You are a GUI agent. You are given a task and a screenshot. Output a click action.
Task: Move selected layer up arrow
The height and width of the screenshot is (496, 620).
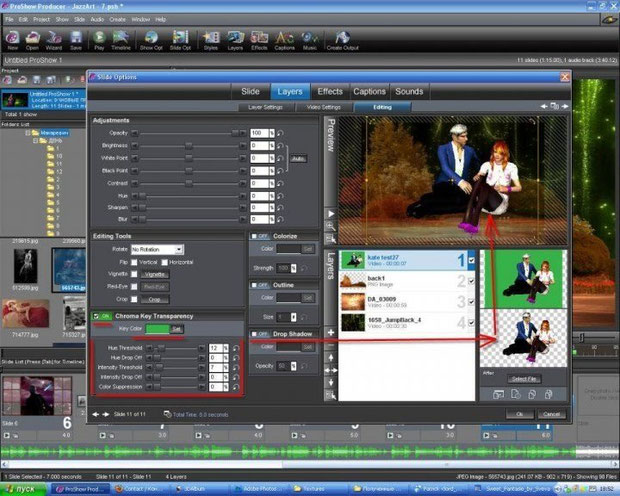[x=331, y=358]
